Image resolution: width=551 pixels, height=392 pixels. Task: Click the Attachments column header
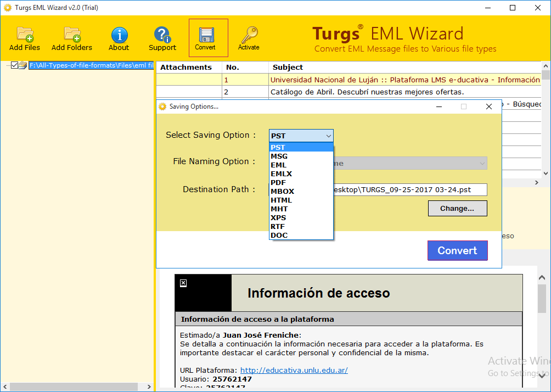pos(189,67)
